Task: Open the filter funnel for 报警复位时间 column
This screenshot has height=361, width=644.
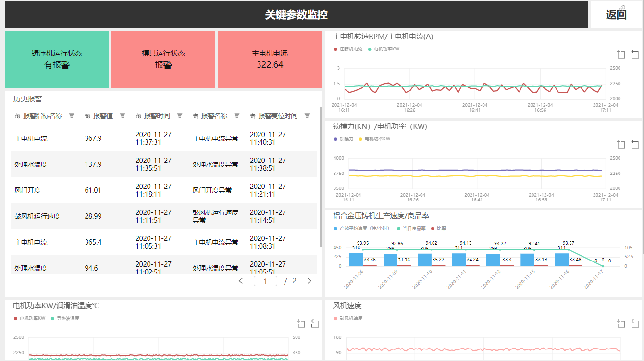Action: point(307,116)
